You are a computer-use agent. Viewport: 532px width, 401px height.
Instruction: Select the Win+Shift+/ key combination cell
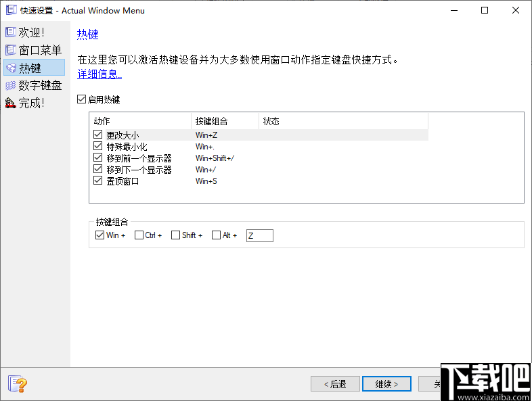tap(215, 158)
